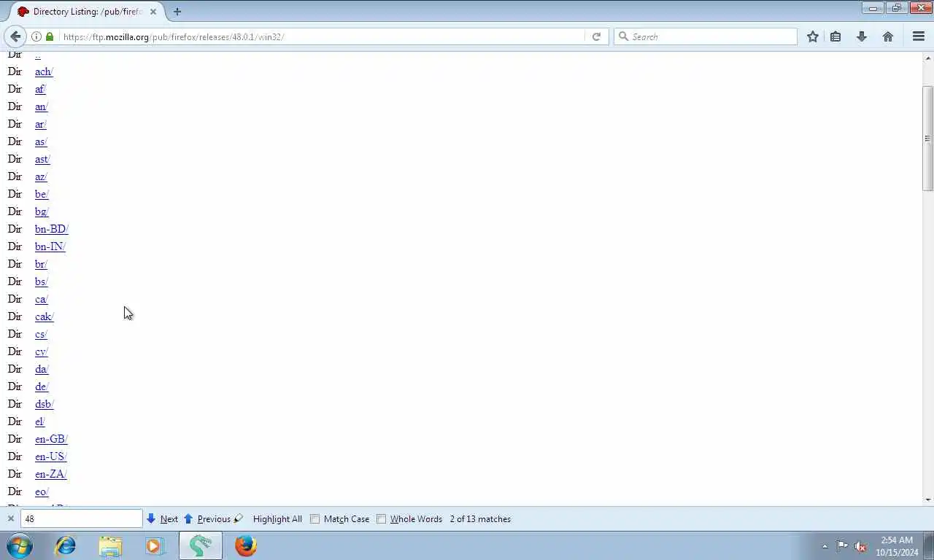Click the Search box in toolbar
Screen dimensions: 934x560
[706, 36]
